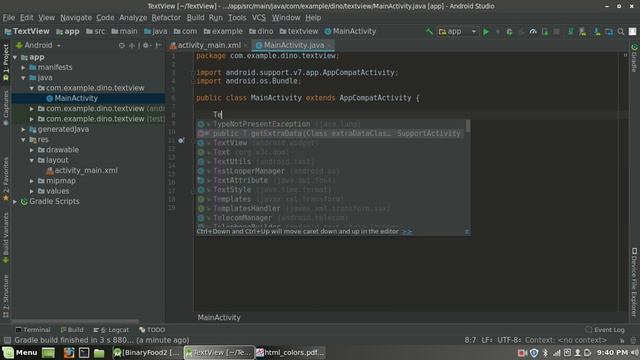Click the Project Structure icon
Image resolution: width=640 pixels, height=360 pixels.
pyautogui.click(x=609, y=31)
